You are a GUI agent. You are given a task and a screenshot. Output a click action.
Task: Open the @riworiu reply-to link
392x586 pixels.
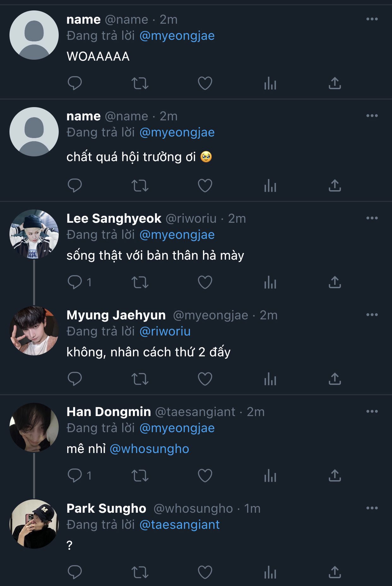pyautogui.click(x=165, y=331)
